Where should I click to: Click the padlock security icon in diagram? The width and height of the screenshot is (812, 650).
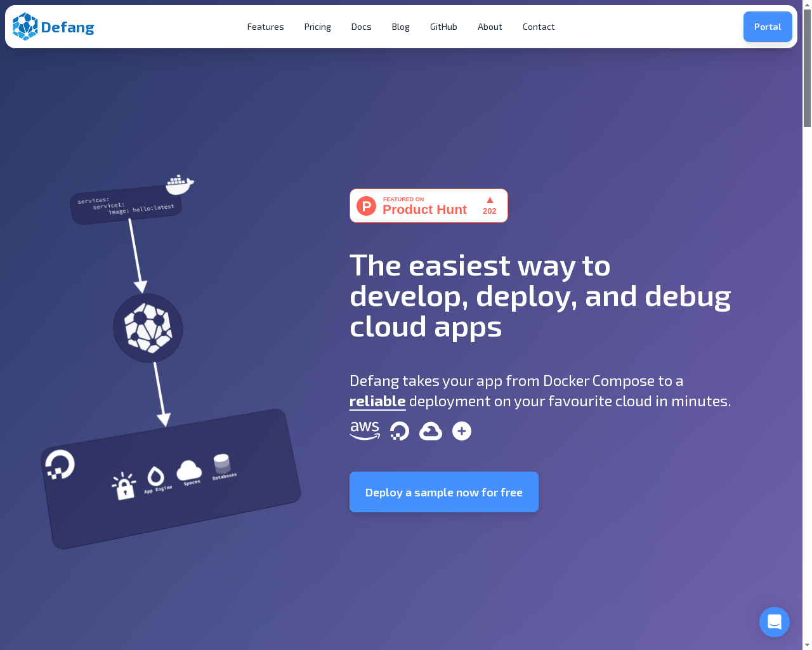(x=124, y=486)
